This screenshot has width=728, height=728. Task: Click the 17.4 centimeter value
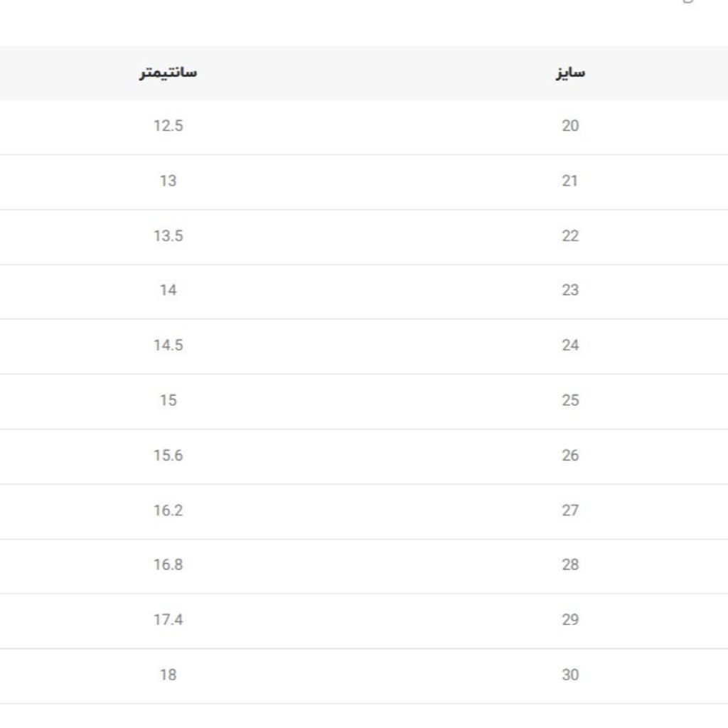168,620
